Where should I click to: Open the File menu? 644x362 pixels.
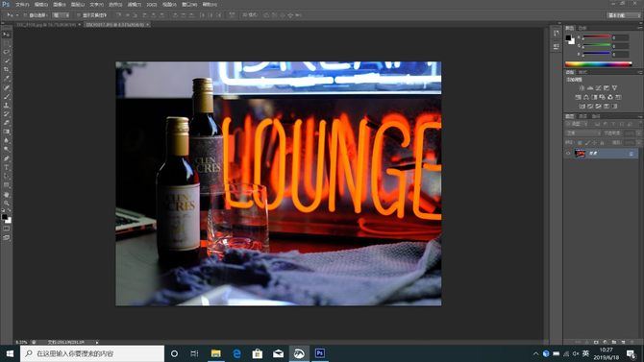pos(22,5)
